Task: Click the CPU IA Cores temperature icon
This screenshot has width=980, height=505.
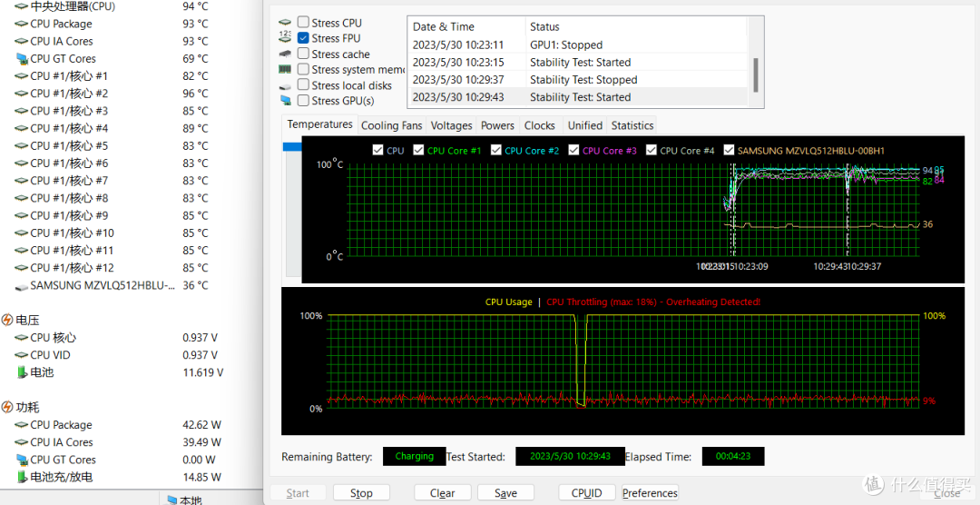Action: [21, 41]
